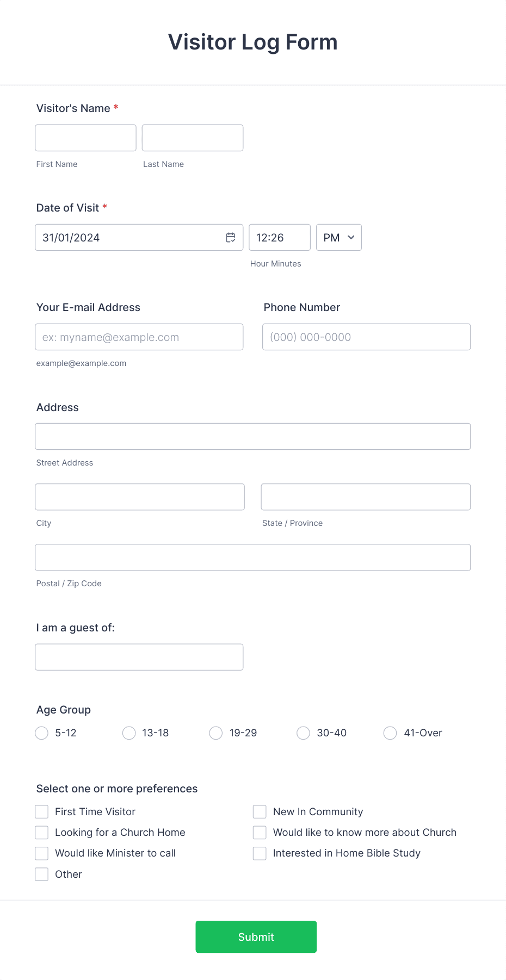Viewport: 506px width, 980px height.
Task: Expand the PM selector chevron
Action: (350, 238)
